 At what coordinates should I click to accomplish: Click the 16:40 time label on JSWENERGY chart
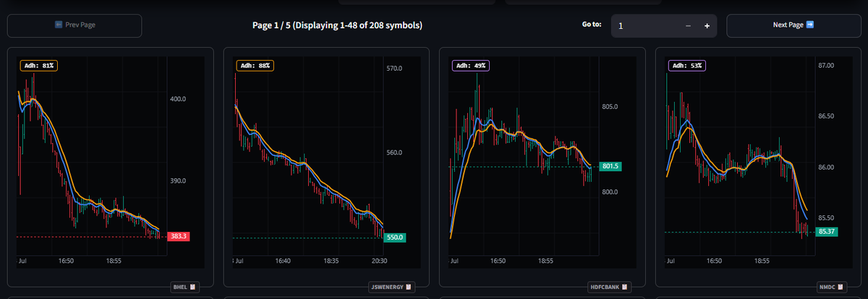click(x=282, y=260)
